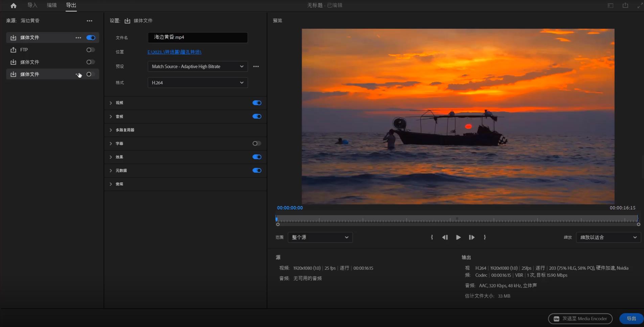The height and width of the screenshot is (327, 644).
Task: Open the 预设 preset dropdown
Action: [198, 67]
